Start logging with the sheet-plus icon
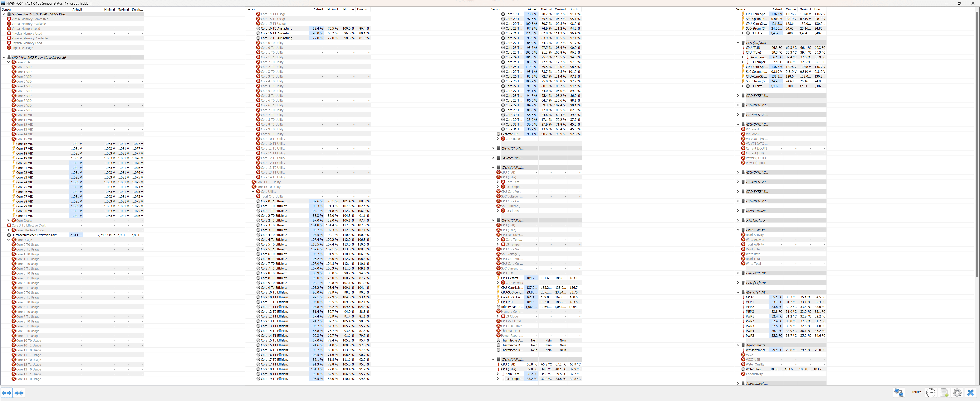The width and height of the screenshot is (980, 401). click(944, 393)
